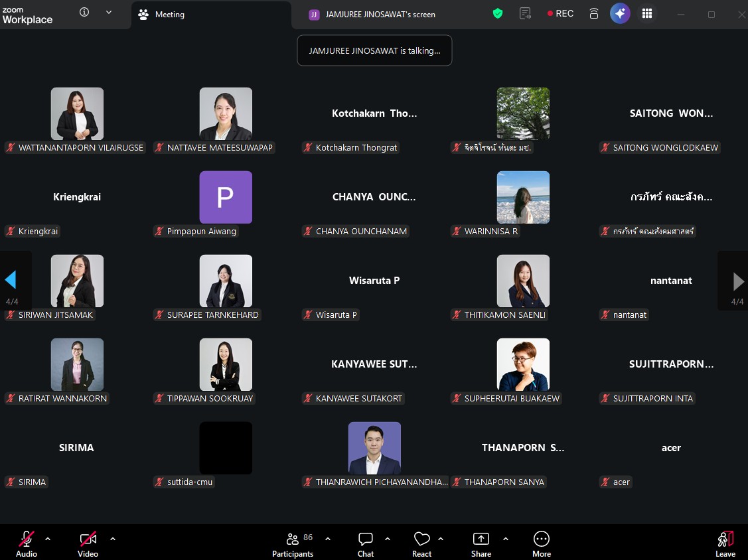The image size is (748, 560).
Task: Start camera with the Video button
Action: (x=88, y=544)
